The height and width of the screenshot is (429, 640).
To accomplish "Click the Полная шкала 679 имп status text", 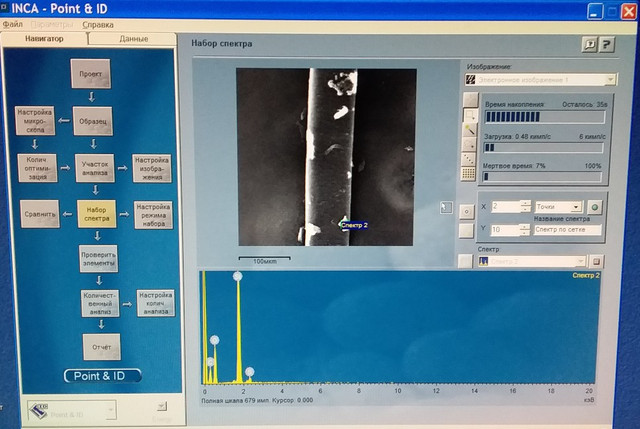I will 236,400.
